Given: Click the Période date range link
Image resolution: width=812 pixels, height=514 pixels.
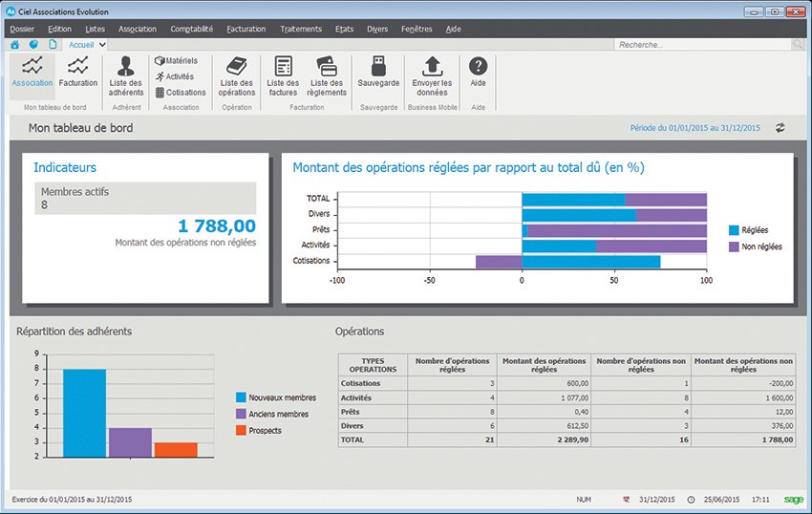Looking at the screenshot, I should 695,127.
